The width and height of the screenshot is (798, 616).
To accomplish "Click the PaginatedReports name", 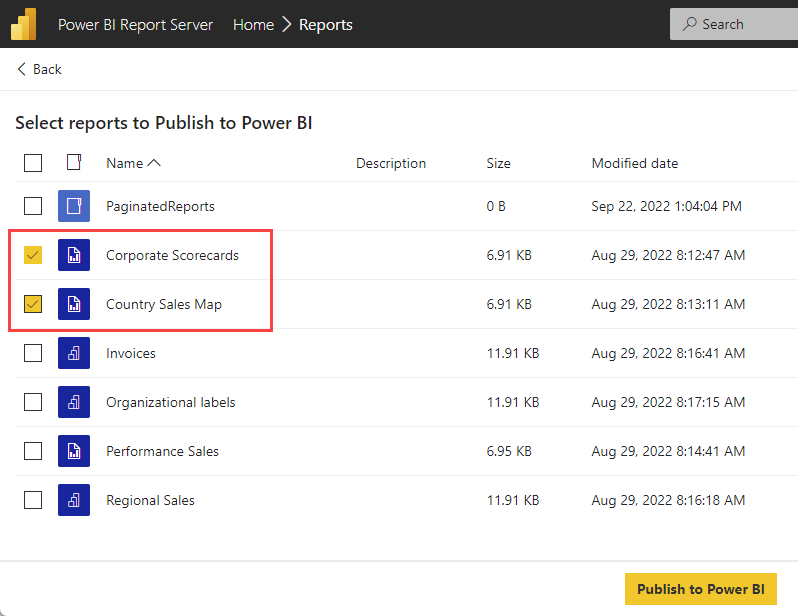I will [160, 206].
